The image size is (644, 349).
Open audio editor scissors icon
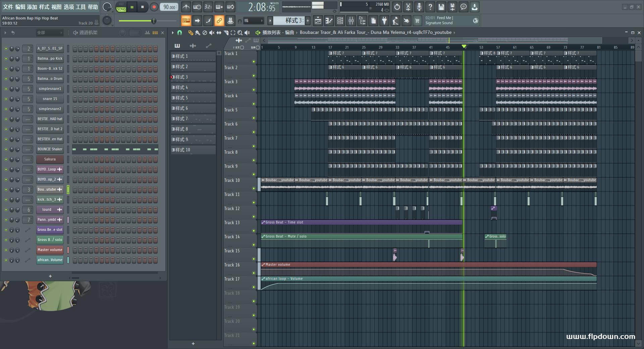tap(408, 7)
